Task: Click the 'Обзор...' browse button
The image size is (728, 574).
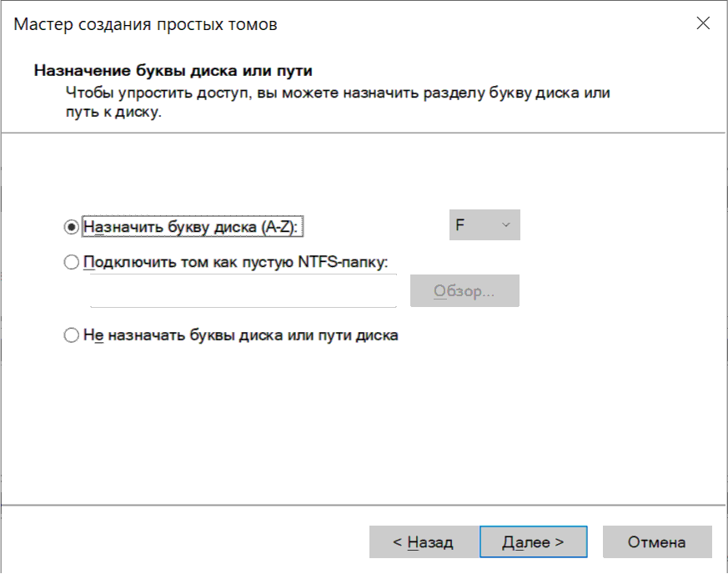Action: [464, 290]
